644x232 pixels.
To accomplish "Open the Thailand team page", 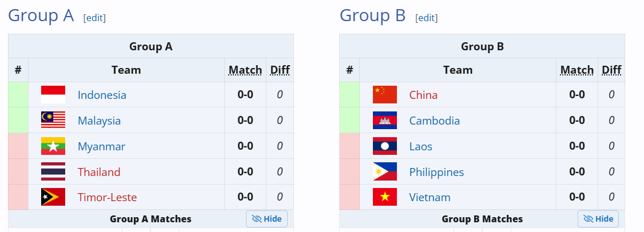I will click(99, 172).
